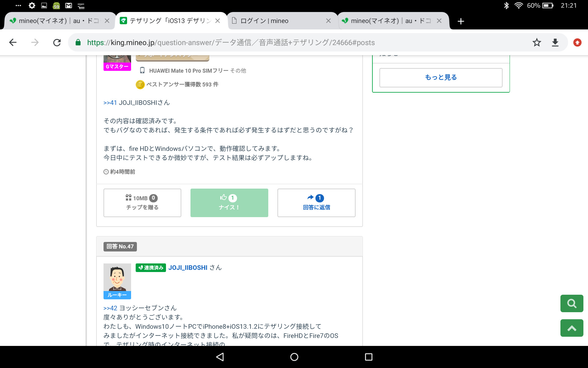
Task: Reload the page with refresh icon
Action: coord(57,42)
